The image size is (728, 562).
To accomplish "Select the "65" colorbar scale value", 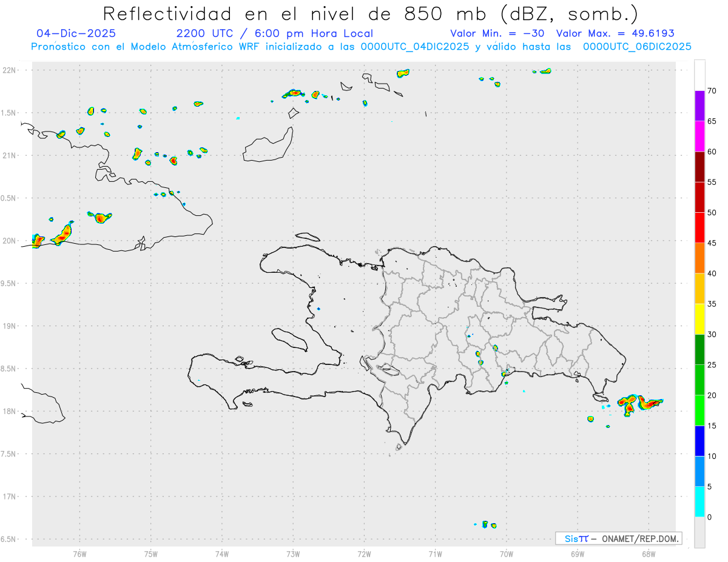I will click(712, 121).
